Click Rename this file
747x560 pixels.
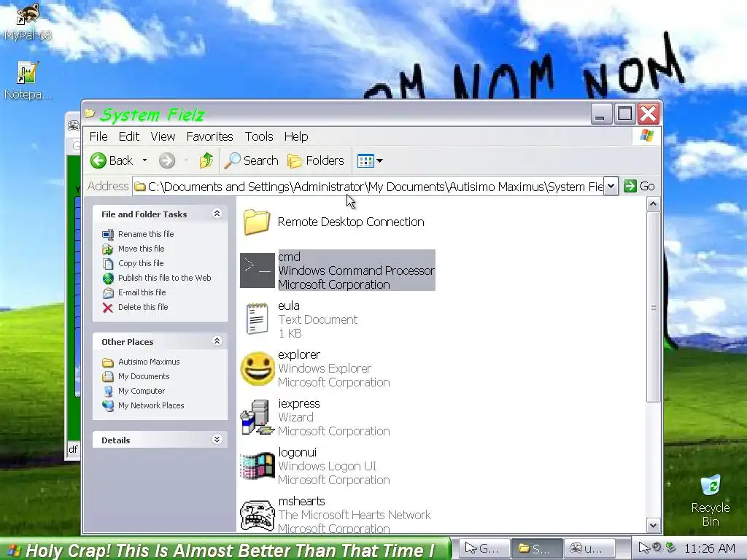click(146, 234)
